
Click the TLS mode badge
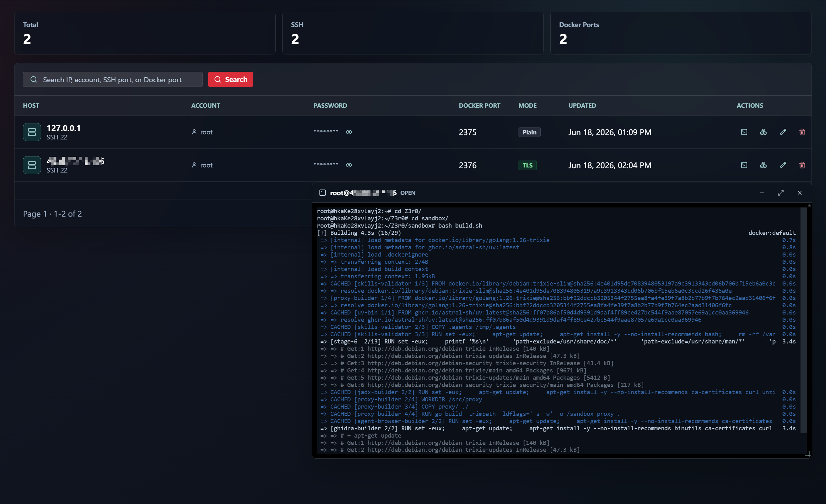(x=527, y=166)
